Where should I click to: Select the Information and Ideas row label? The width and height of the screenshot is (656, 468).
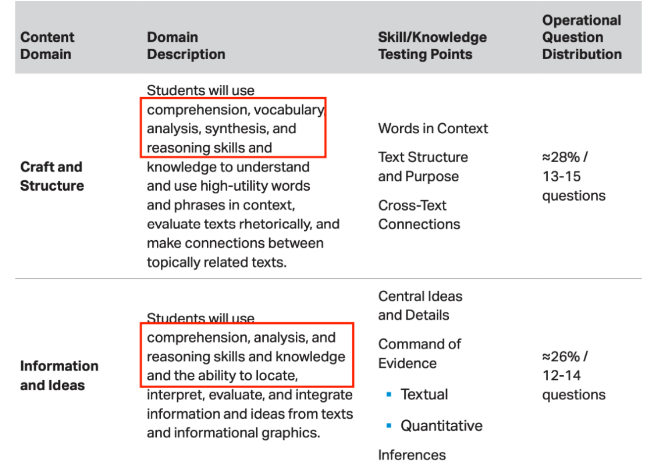(x=59, y=375)
